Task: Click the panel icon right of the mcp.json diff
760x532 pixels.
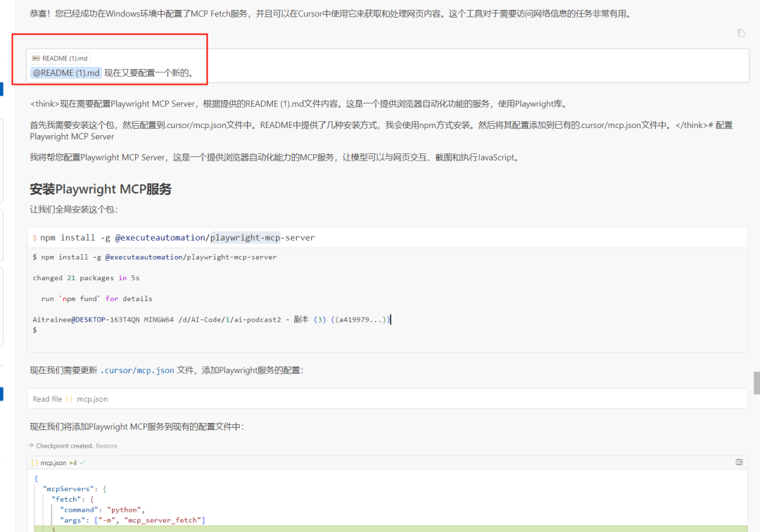Action: click(x=739, y=462)
